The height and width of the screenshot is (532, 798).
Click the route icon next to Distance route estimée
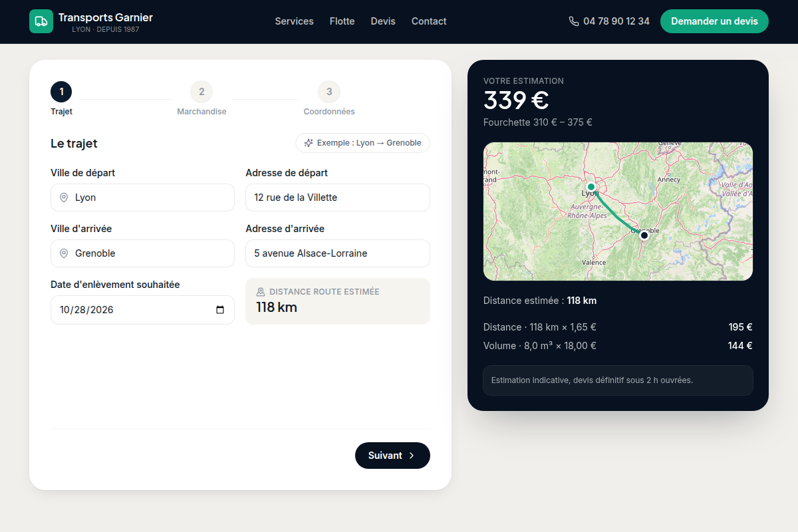261,292
